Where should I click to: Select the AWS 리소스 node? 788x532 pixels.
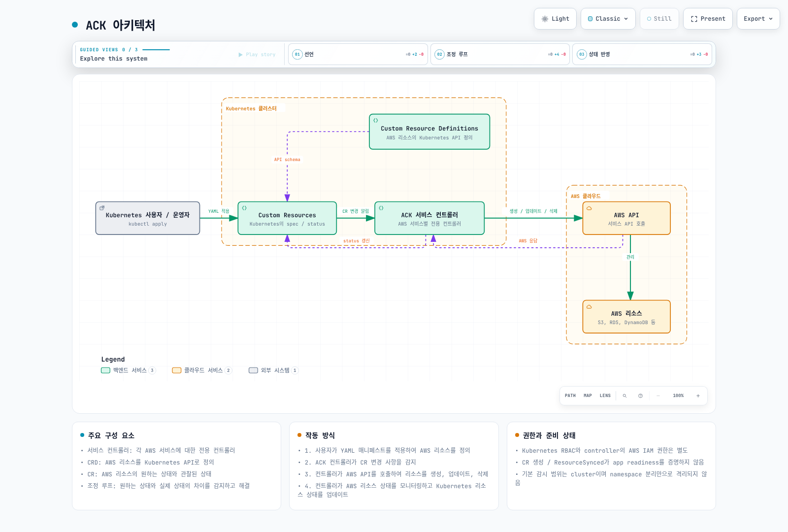(626, 317)
